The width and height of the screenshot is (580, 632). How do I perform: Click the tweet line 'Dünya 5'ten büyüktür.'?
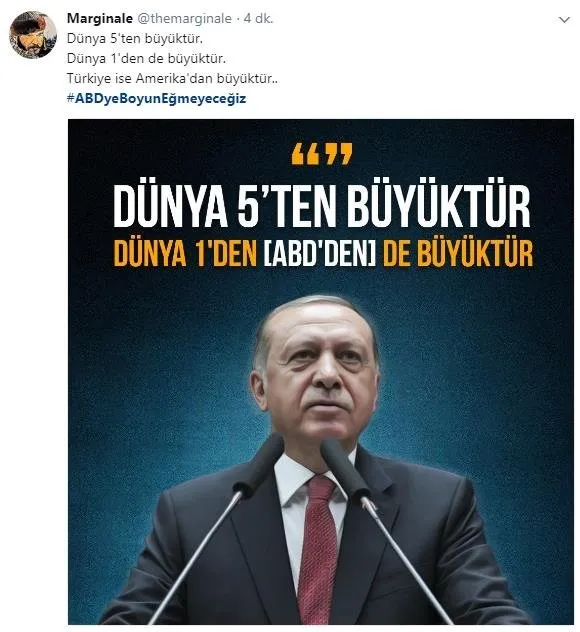(x=135, y=39)
